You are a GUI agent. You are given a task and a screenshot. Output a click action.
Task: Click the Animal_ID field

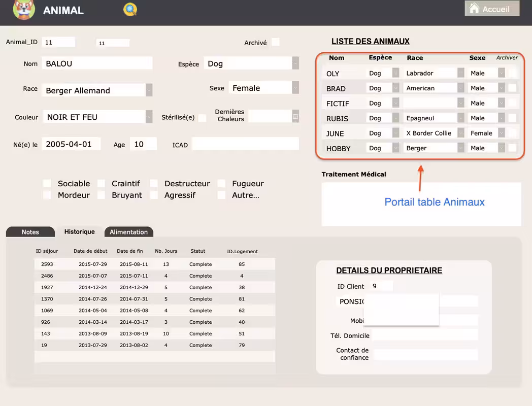pyautogui.click(x=58, y=43)
